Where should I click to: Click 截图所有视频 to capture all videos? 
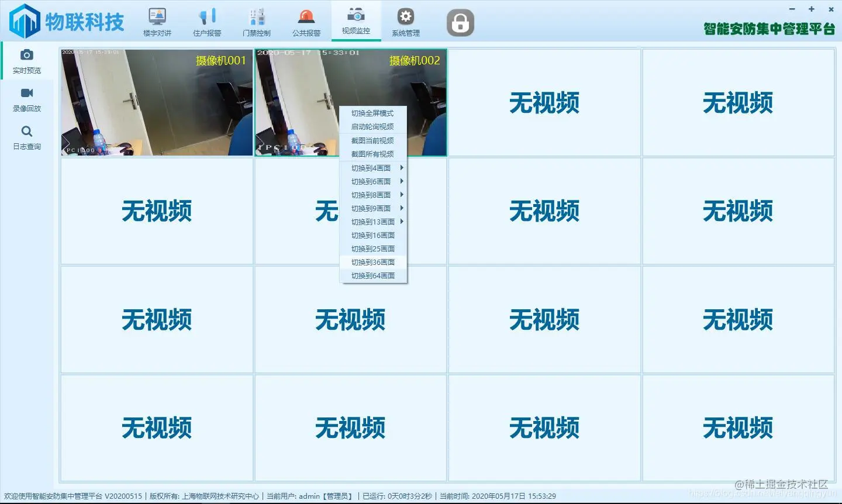click(373, 154)
